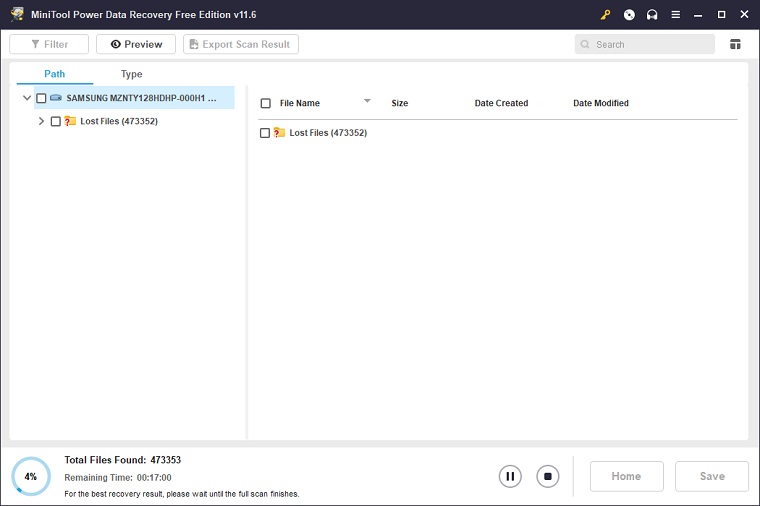Toggle the select-all File Name checkbox

click(266, 103)
